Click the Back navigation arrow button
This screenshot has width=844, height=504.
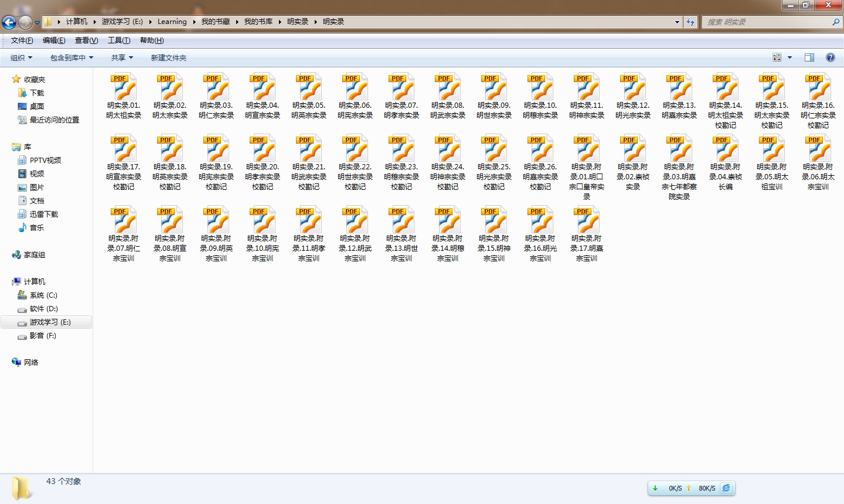(x=9, y=22)
